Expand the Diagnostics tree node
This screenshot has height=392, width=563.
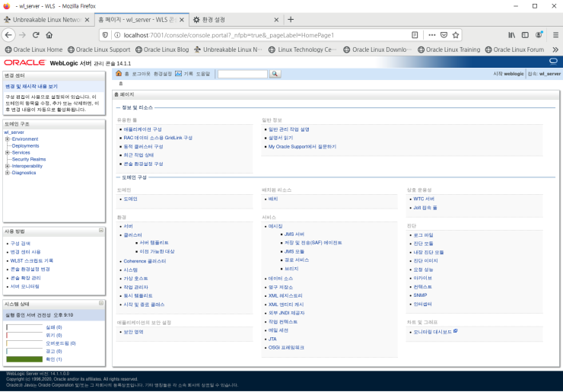pos(7,173)
